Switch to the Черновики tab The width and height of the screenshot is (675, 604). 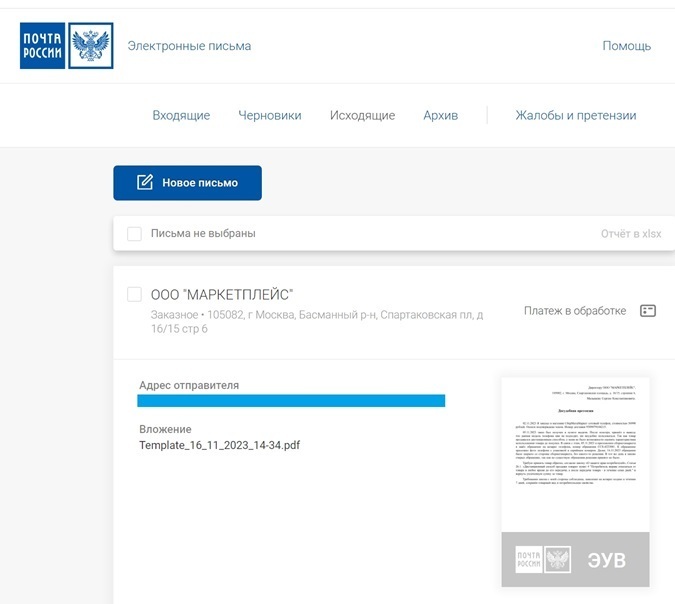click(x=270, y=115)
